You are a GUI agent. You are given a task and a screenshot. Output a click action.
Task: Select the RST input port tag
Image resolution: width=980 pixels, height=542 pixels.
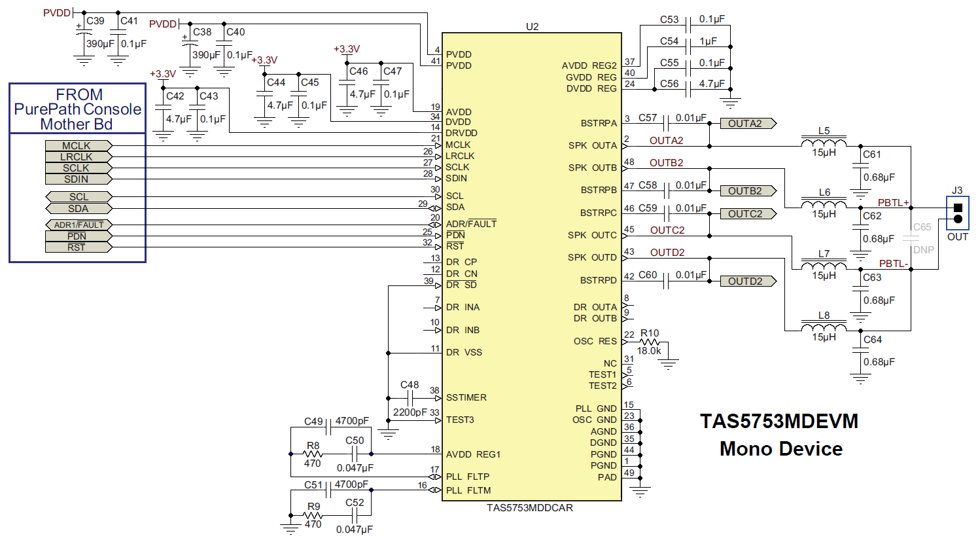pyautogui.click(x=78, y=247)
